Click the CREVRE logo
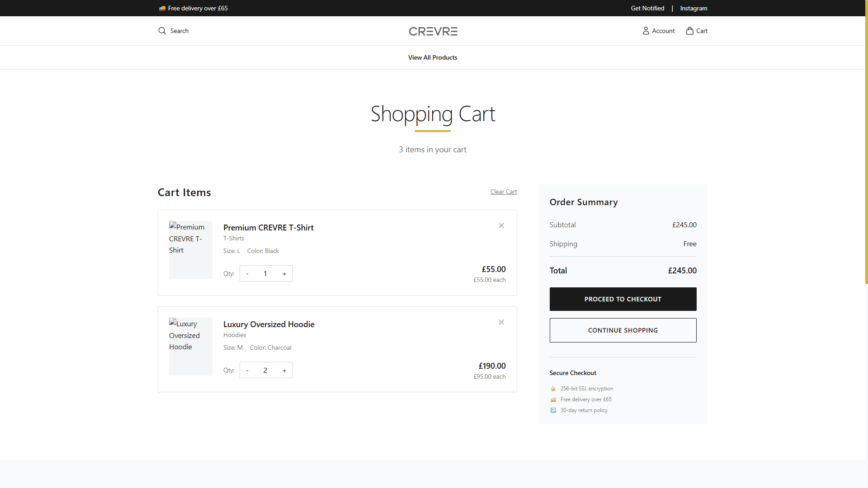868x488 pixels. tap(433, 31)
